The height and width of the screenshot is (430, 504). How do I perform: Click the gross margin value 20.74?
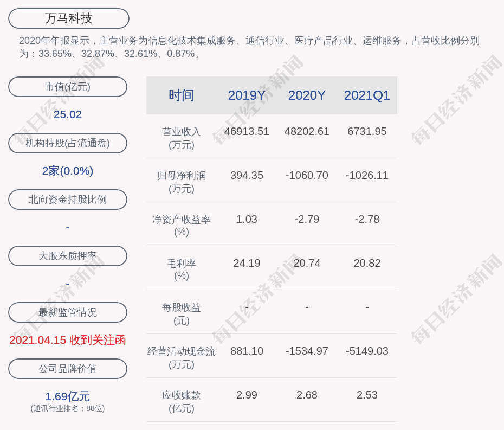click(x=307, y=263)
